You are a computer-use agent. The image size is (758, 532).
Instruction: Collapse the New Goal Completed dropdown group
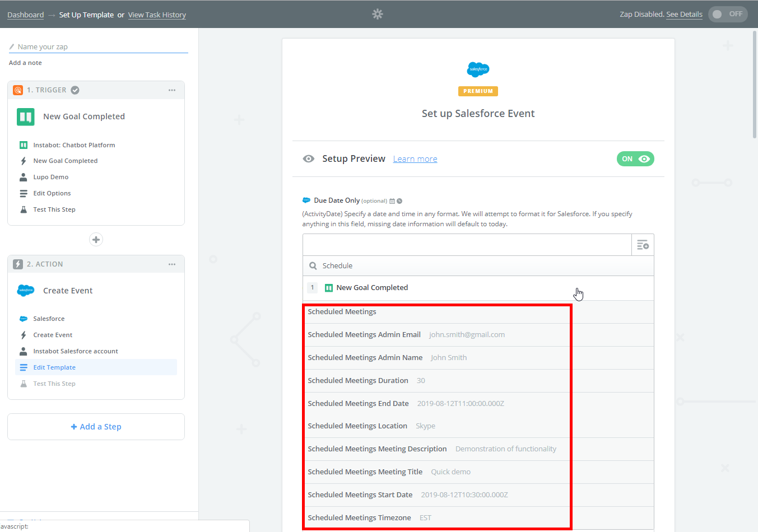pos(478,288)
